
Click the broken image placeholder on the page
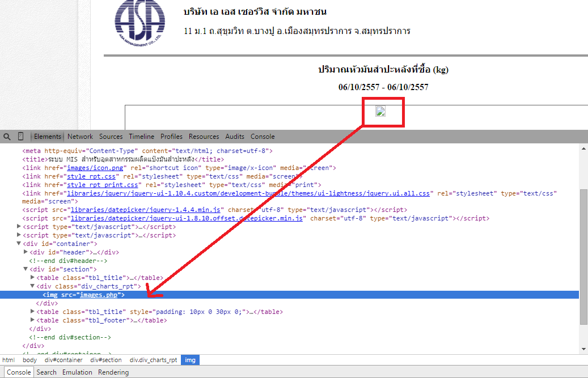(x=380, y=111)
